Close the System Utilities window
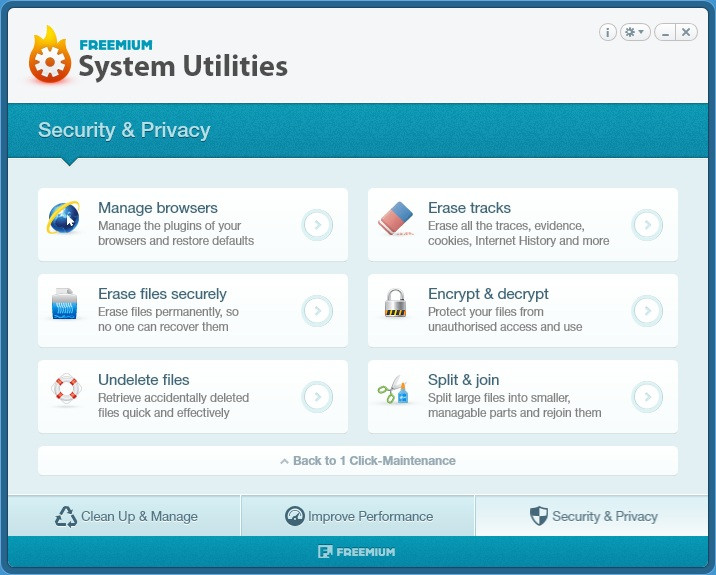Viewport: 716px width, 575px height. pyautogui.click(x=686, y=32)
